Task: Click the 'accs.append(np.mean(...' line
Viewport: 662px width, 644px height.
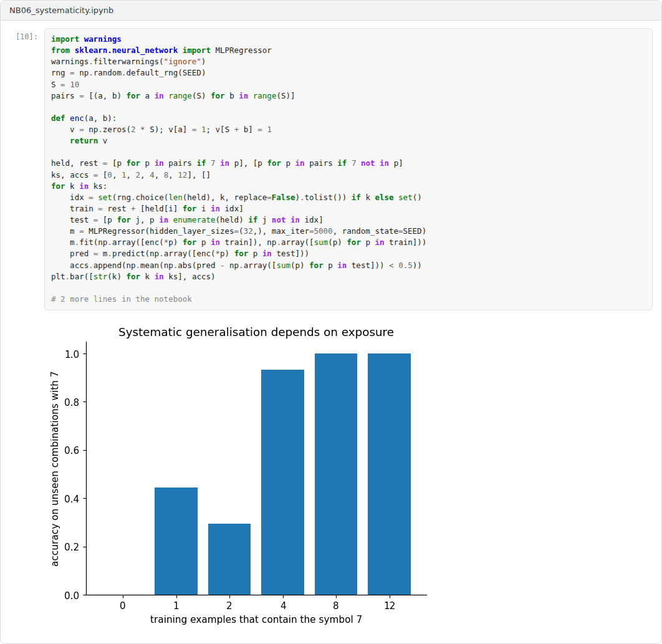Action: [246, 265]
